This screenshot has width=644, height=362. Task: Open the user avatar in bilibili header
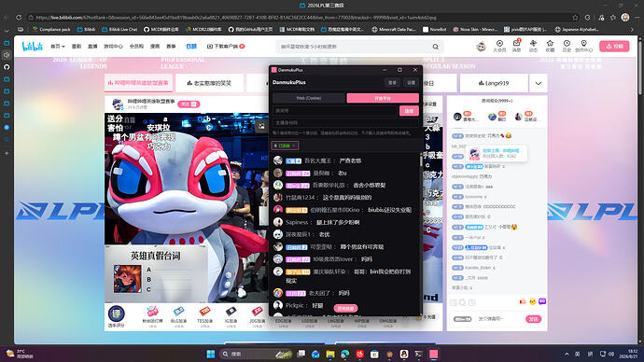click(x=481, y=47)
